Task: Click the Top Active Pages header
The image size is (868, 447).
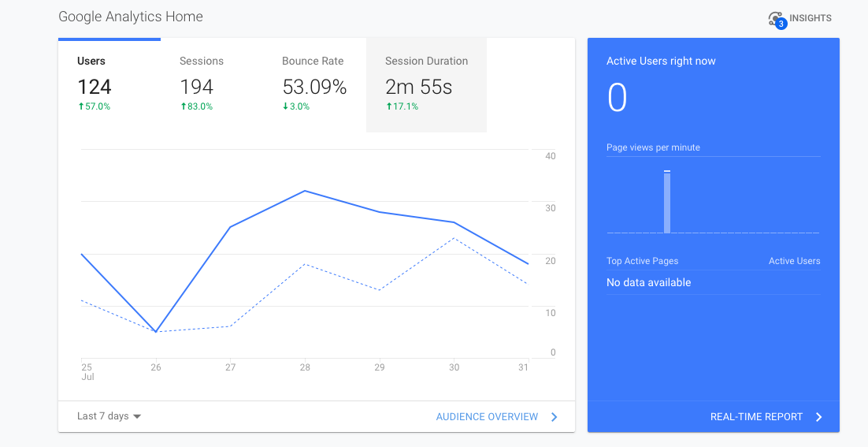Action: pyautogui.click(x=642, y=261)
